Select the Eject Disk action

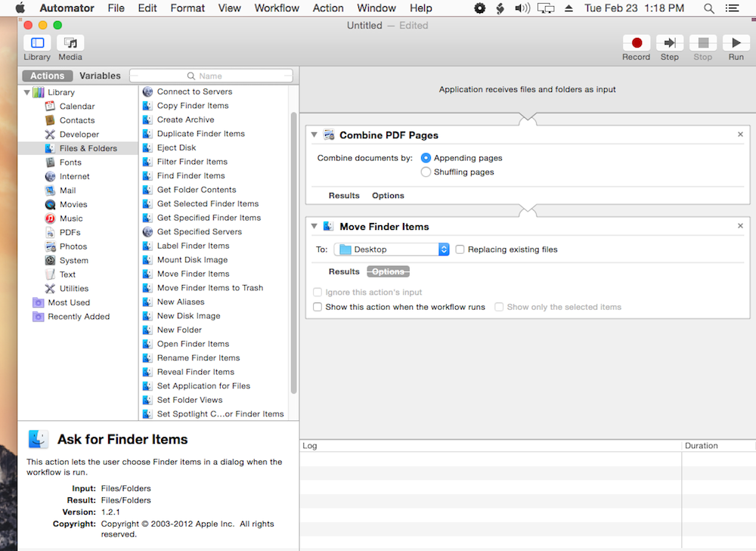coord(176,147)
